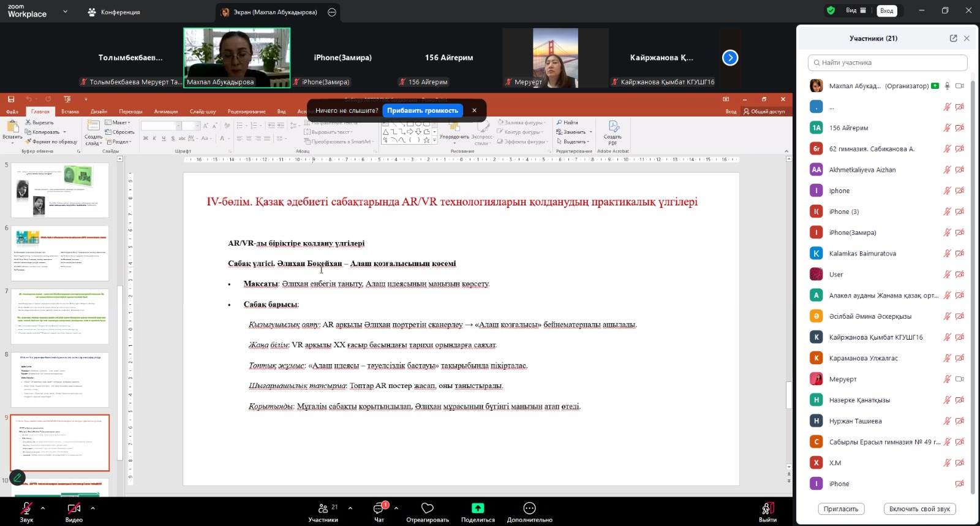Open the More (Дополнительно) options icon
This screenshot has width=980, height=526.
click(529, 508)
